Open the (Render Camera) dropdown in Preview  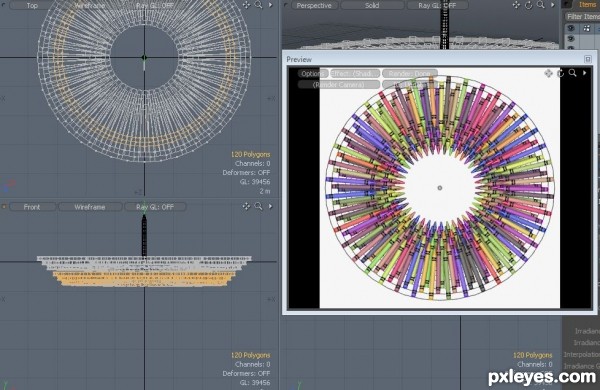click(339, 85)
